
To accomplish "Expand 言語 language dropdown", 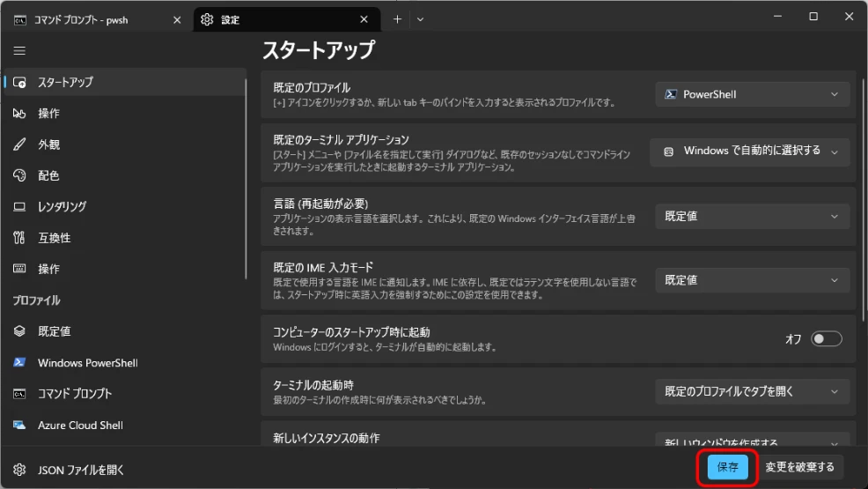I will tap(752, 216).
